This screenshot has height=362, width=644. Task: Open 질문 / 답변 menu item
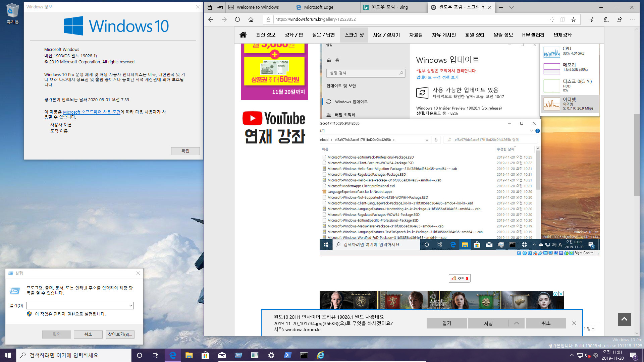point(323,35)
